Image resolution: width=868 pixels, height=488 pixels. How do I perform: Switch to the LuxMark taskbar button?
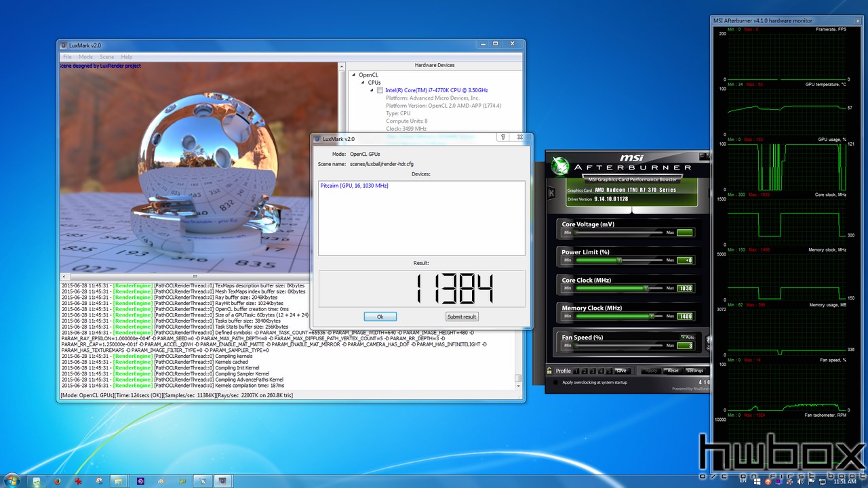222,481
